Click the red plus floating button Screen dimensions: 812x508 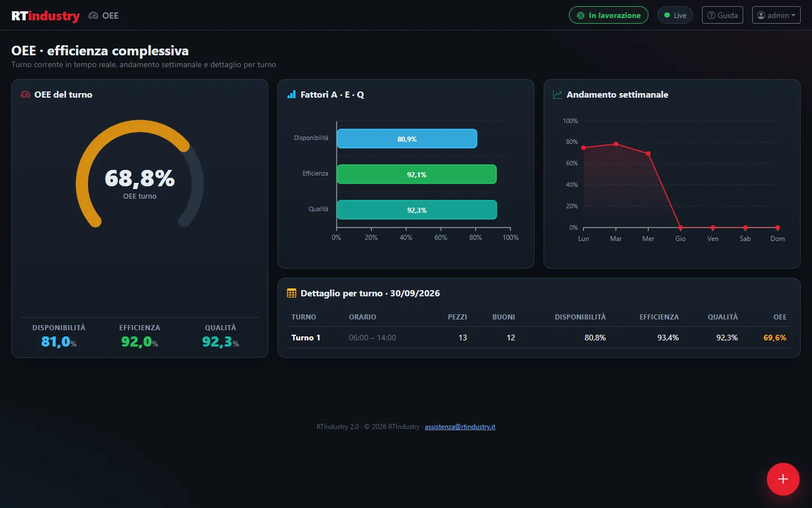click(783, 479)
